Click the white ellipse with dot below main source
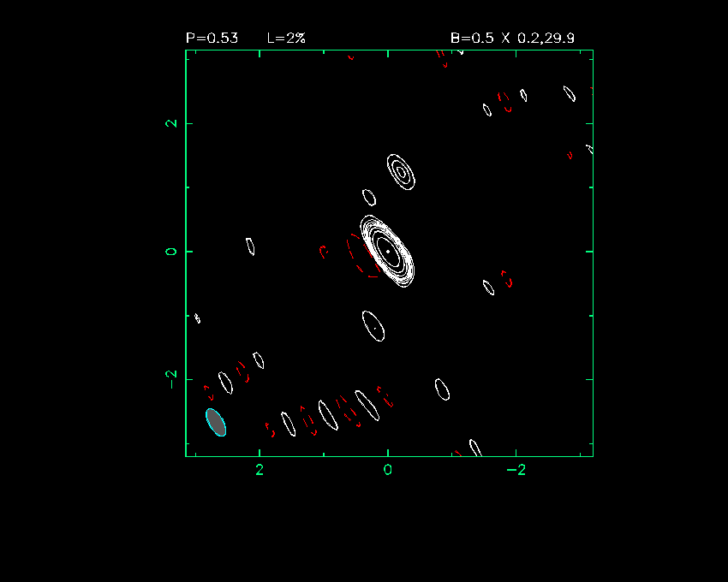 373,326
